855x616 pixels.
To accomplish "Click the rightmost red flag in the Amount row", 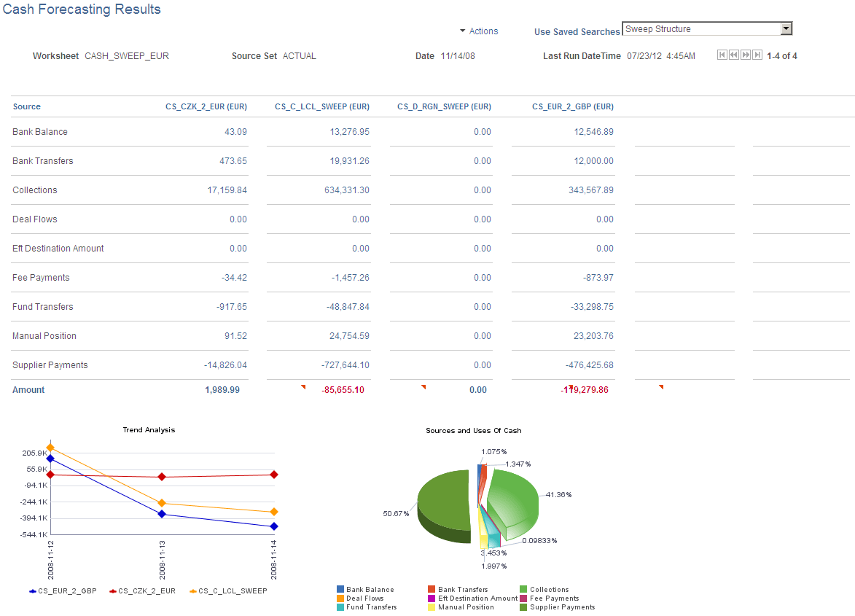I will click(x=662, y=385).
